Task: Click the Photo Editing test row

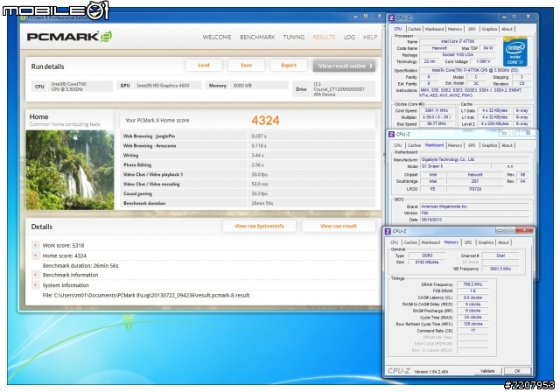Action: pyautogui.click(x=248, y=165)
